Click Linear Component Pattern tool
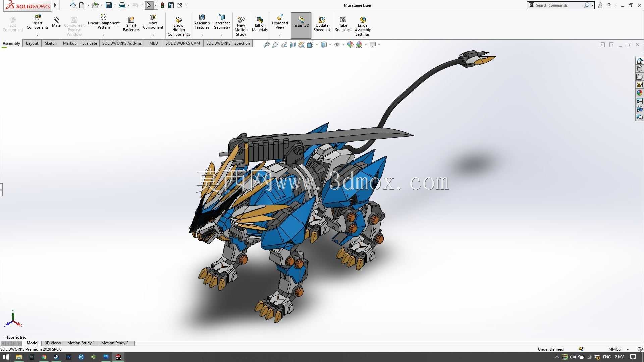This screenshot has height=362, width=644. (x=104, y=22)
